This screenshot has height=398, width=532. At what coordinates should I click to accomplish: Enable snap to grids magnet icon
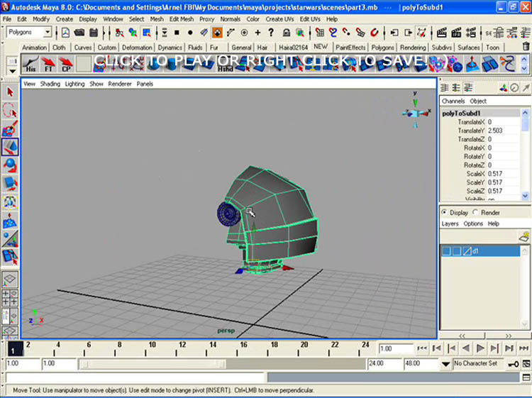(321, 33)
